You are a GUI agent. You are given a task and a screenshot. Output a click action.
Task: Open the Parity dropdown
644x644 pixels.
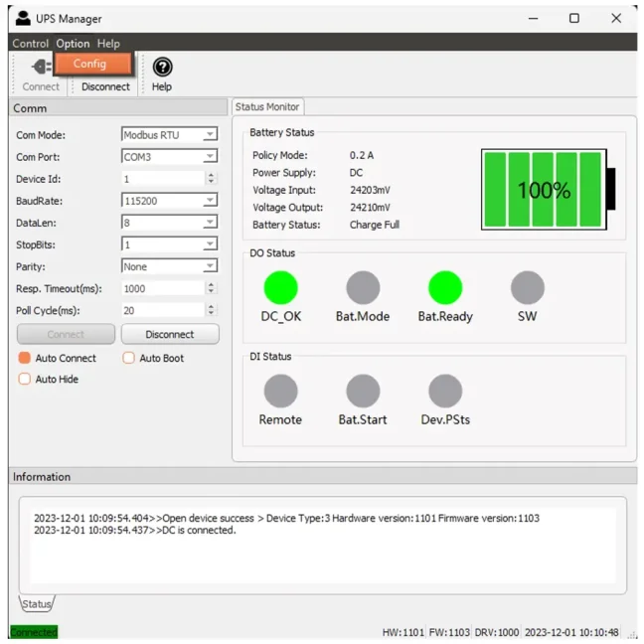coord(169,266)
